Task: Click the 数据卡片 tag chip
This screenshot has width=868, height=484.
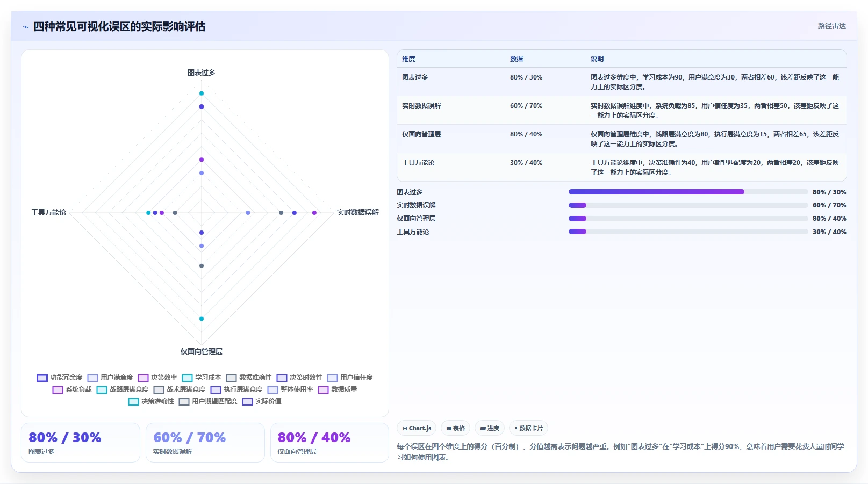Action: click(x=528, y=428)
